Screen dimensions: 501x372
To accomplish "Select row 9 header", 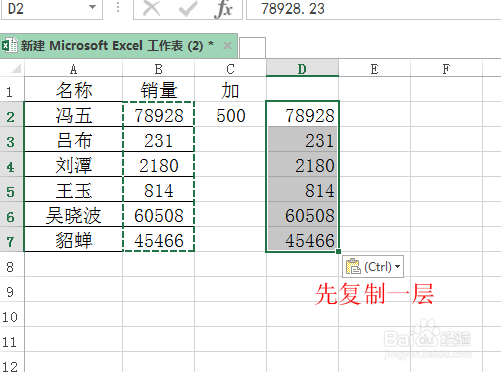I will [12, 289].
